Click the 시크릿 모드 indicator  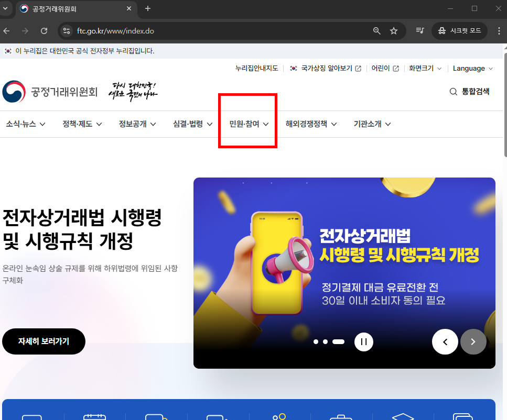[459, 31]
